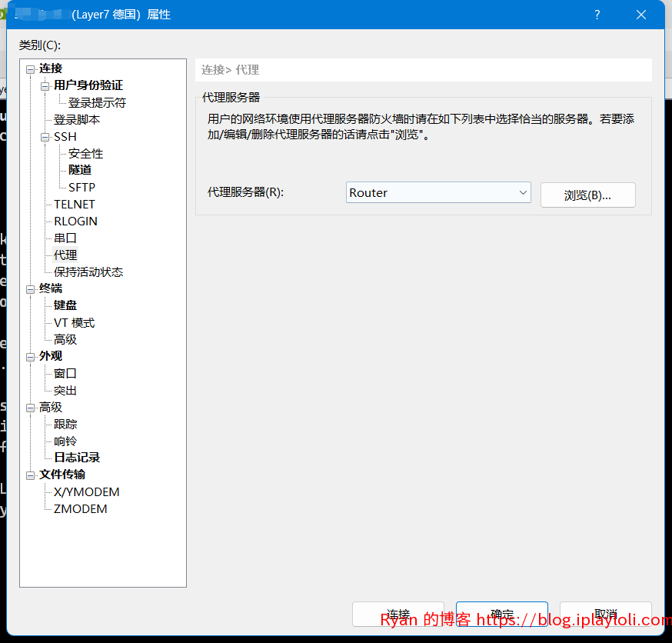Select SSH tree item
Image resolution: width=672 pixels, height=643 pixels.
point(65,137)
